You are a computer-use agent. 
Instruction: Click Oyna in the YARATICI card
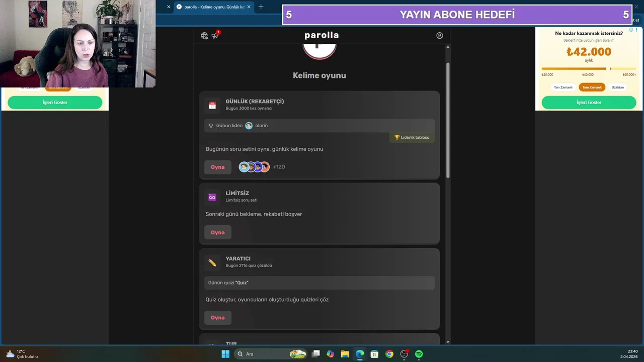(x=218, y=318)
